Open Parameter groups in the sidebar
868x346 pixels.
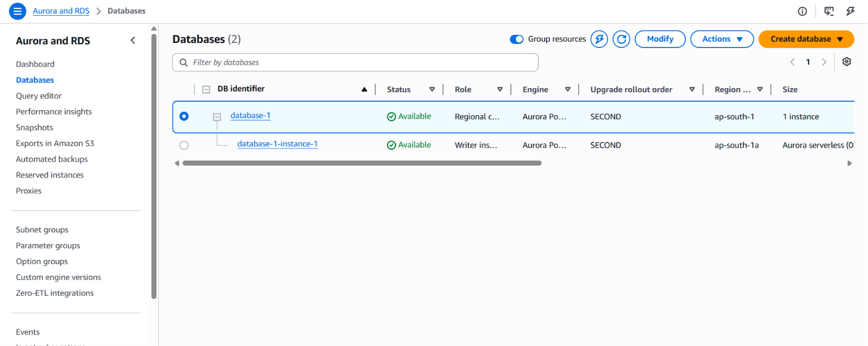point(48,246)
